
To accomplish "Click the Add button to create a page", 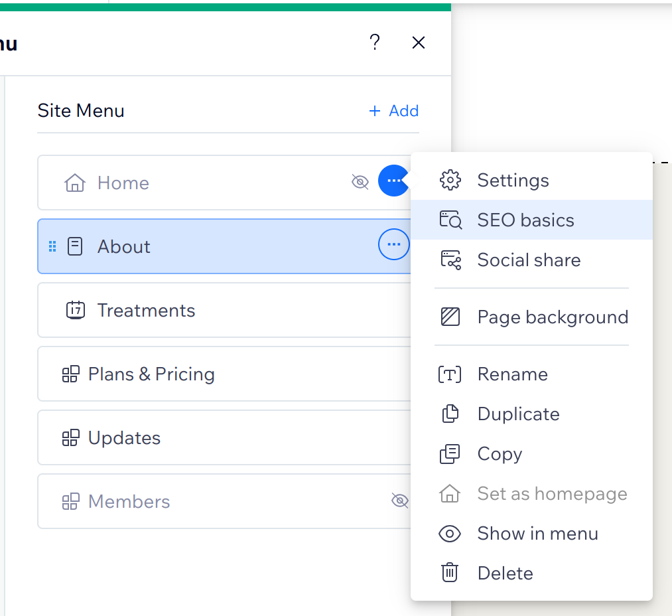I will (393, 111).
